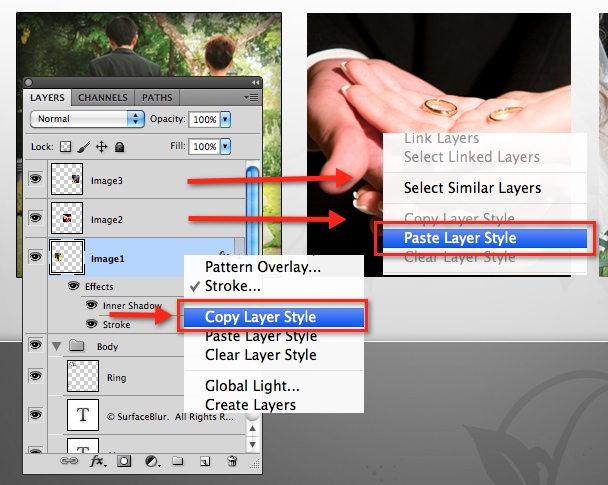608x485 pixels.
Task: Switch to the Channels tab
Action: [103, 97]
